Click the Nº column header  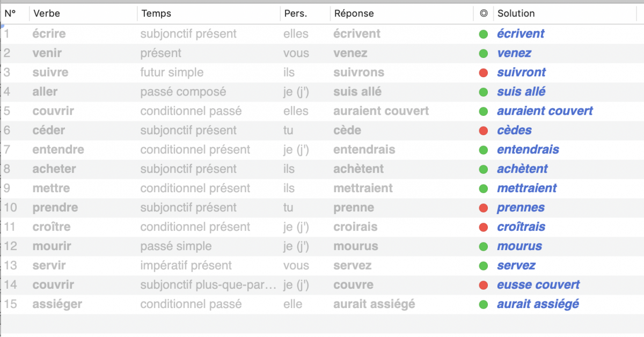click(x=11, y=13)
